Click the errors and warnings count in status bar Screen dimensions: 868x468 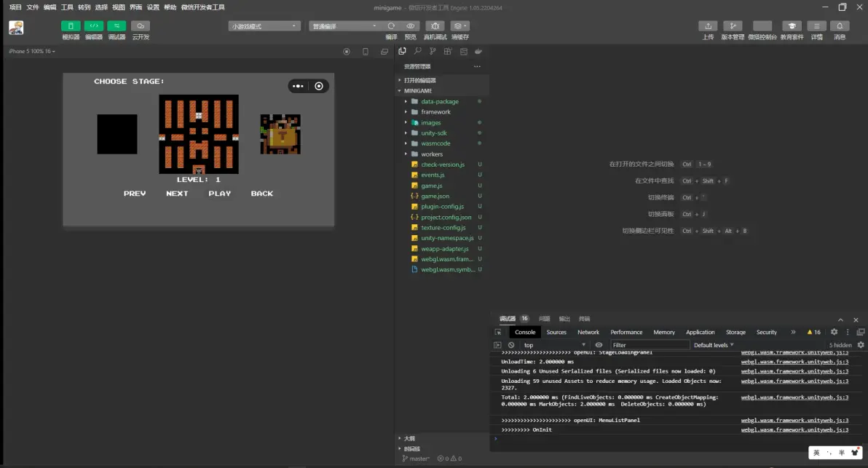[449, 459]
